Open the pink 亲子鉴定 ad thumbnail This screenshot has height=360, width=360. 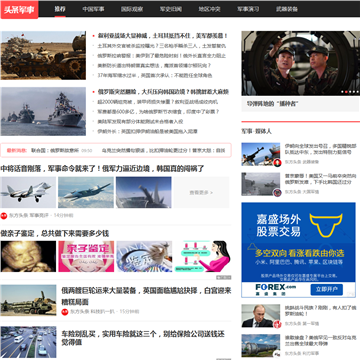[x=86, y=256]
